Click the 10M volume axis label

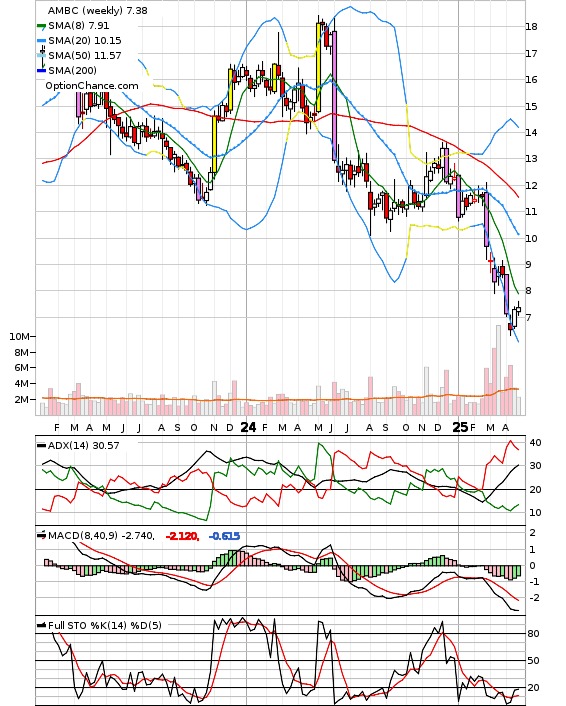click(x=20, y=337)
